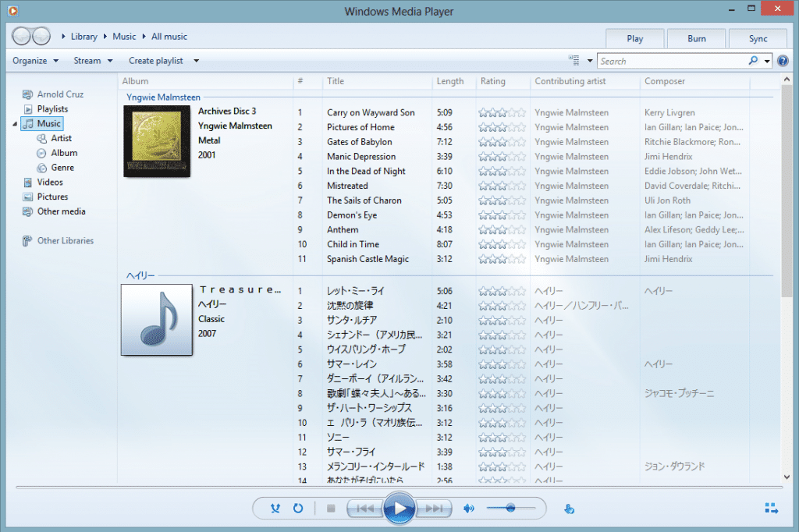The width and height of the screenshot is (799, 532).
Task: Open Other media in navigation pane
Action: [54, 211]
